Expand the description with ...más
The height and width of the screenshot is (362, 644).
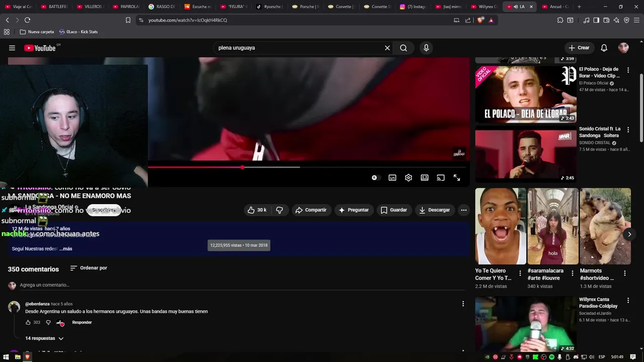pyautogui.click(x=65, y=249)
